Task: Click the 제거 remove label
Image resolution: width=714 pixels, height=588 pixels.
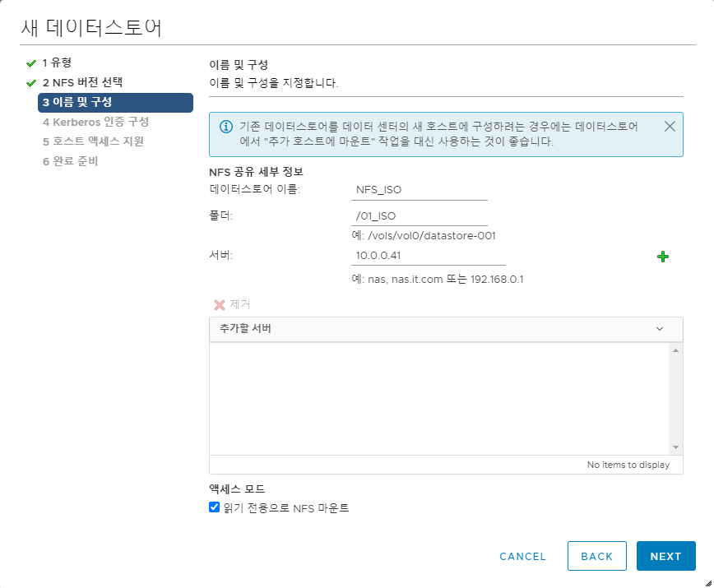Action: 240,304
